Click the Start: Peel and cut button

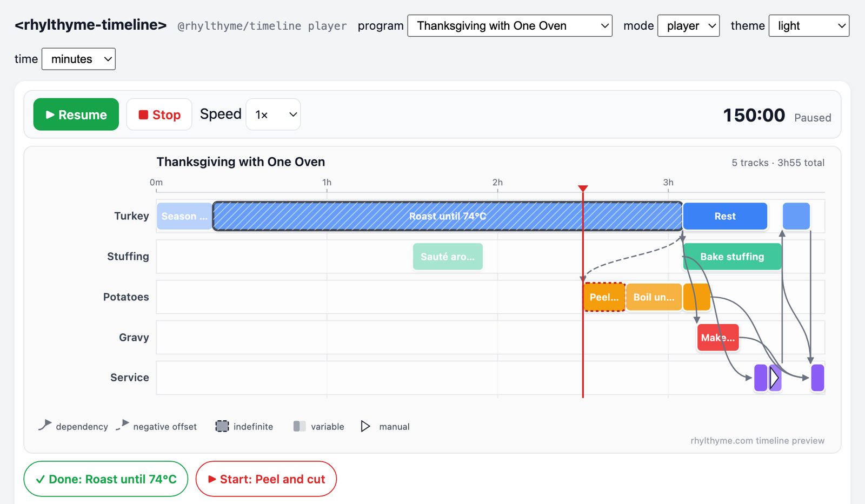(x=266, y=479)
